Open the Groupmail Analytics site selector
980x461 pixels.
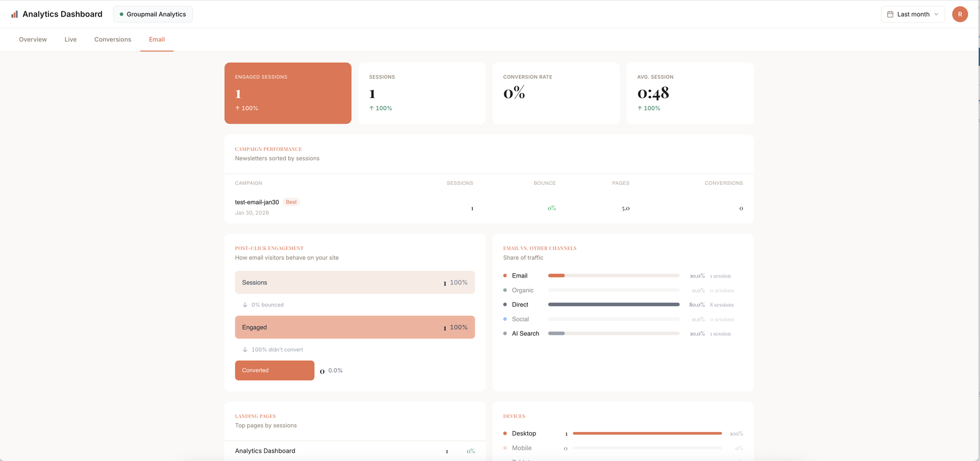pyautogui.click(x=152, y=14)
